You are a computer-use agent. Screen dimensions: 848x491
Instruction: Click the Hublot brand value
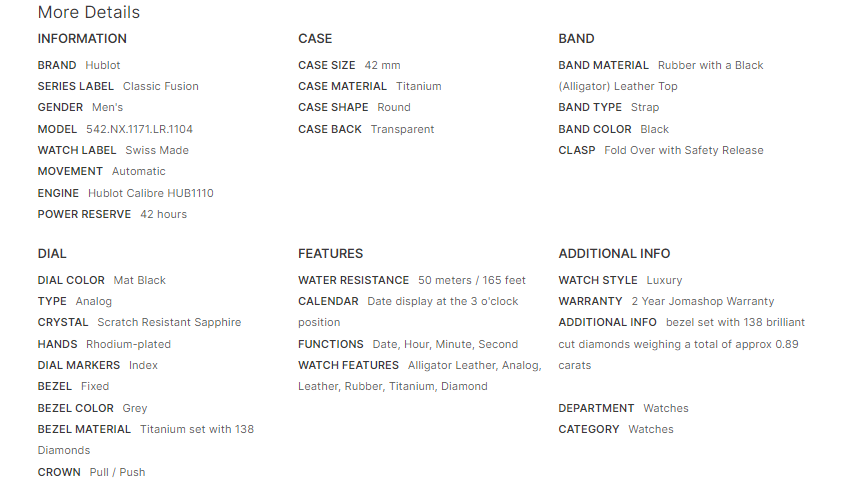(x=103, y=65)
